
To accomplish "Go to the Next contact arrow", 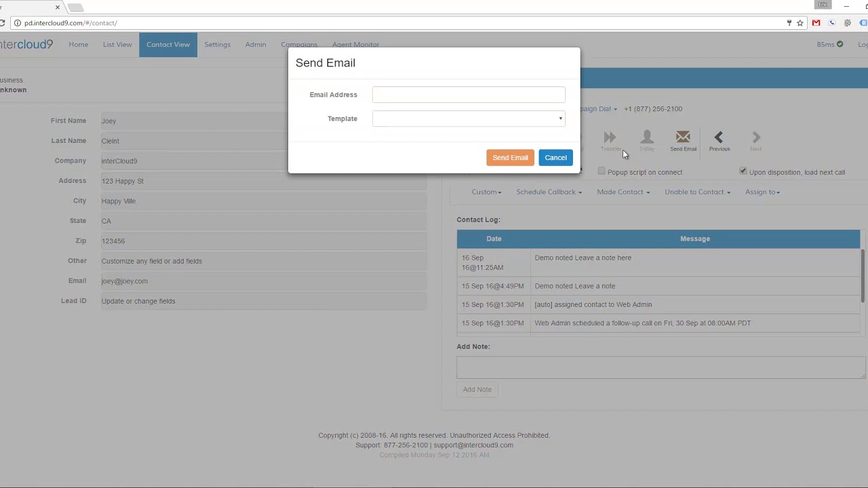I will 756,138.
